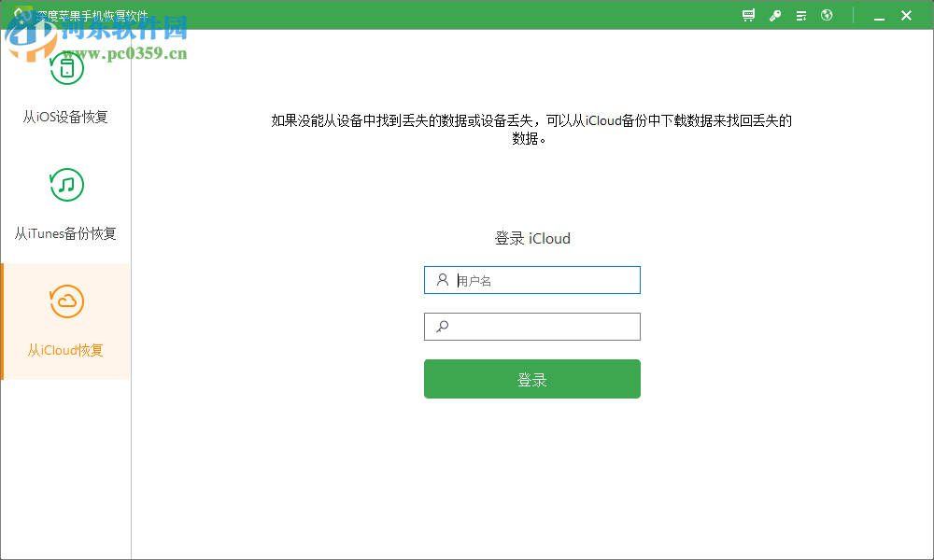
Task: Click the registration key icon in title bar
Action: click(774, 15)
